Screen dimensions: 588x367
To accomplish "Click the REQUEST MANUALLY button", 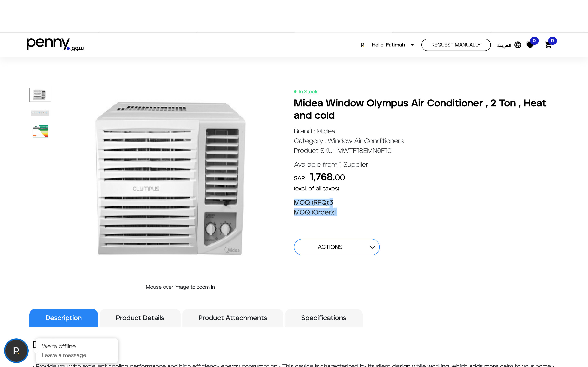I will point(455,45).
